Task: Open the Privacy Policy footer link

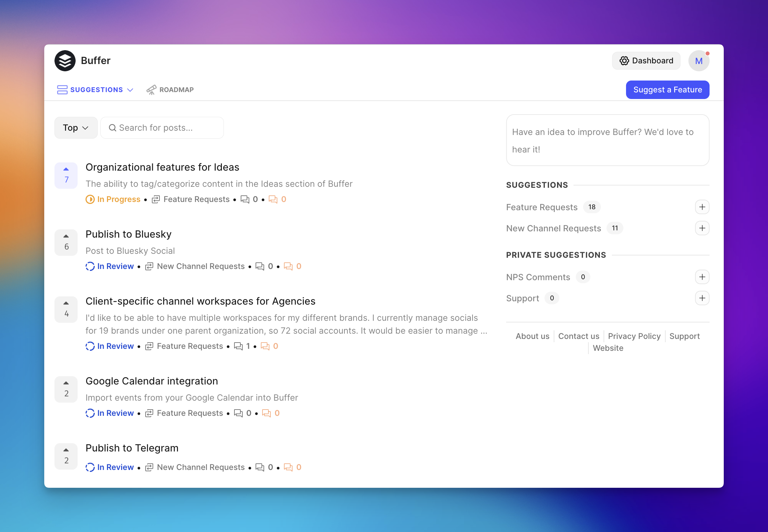Action: 634,336
